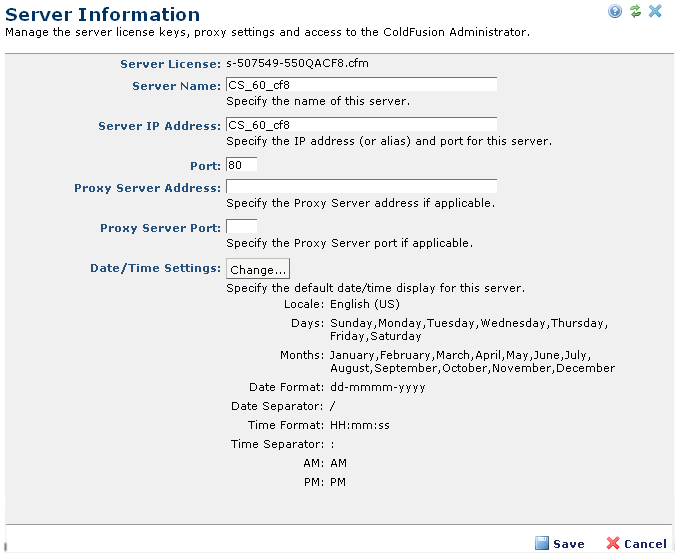The height and width of the screenshot is (553, 675).
Task: Click the Proxy Server Port label
Action: coord(160,228)
